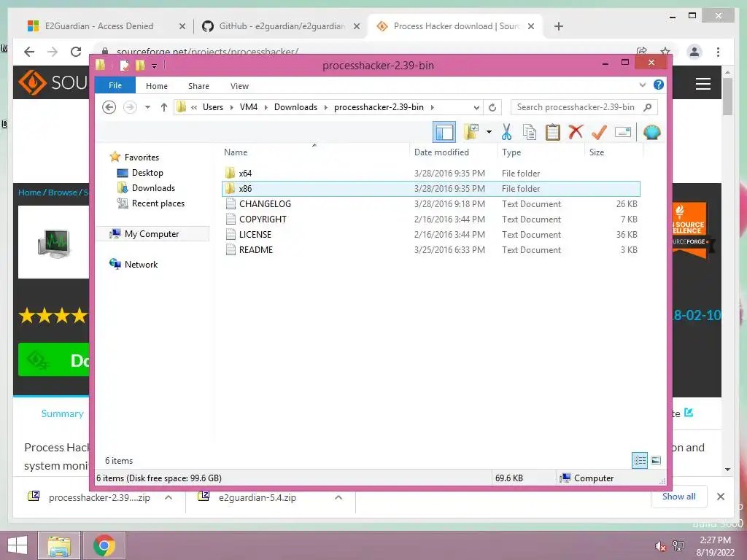Select Network in navigation pane

tap(141, 264)
